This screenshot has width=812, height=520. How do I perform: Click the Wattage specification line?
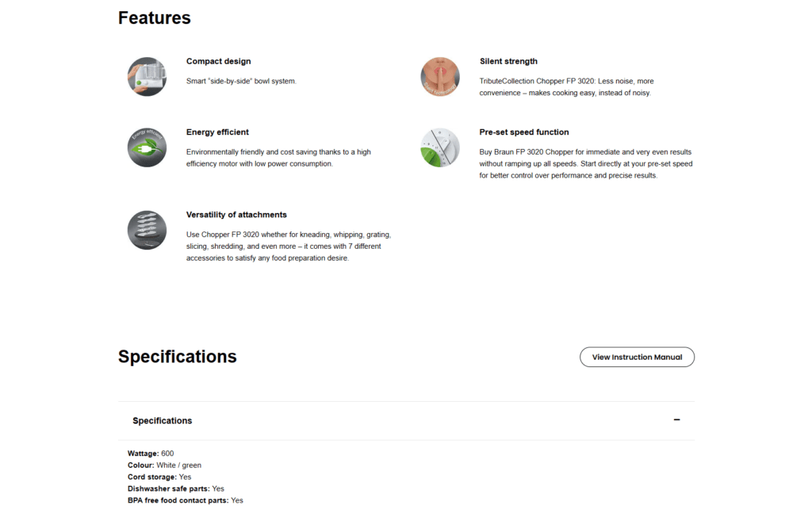point(151,453)
